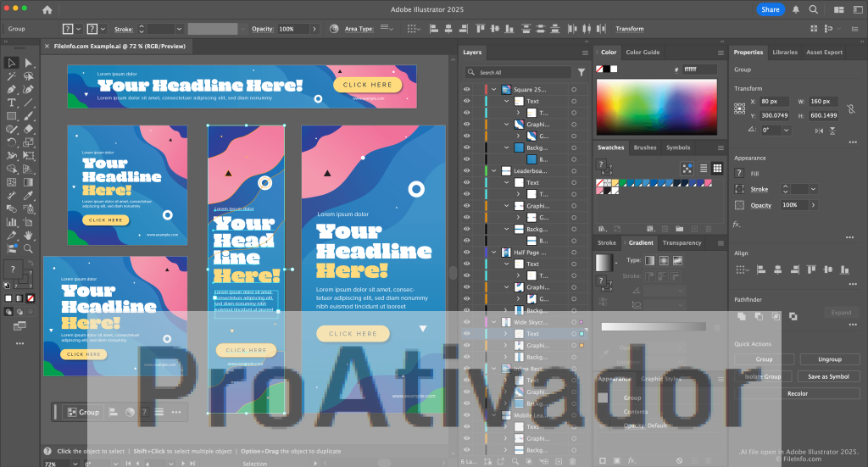Screen dimensions: 868x467
Task: Select the Eraser tool
Action: click(x=28, y=129)
